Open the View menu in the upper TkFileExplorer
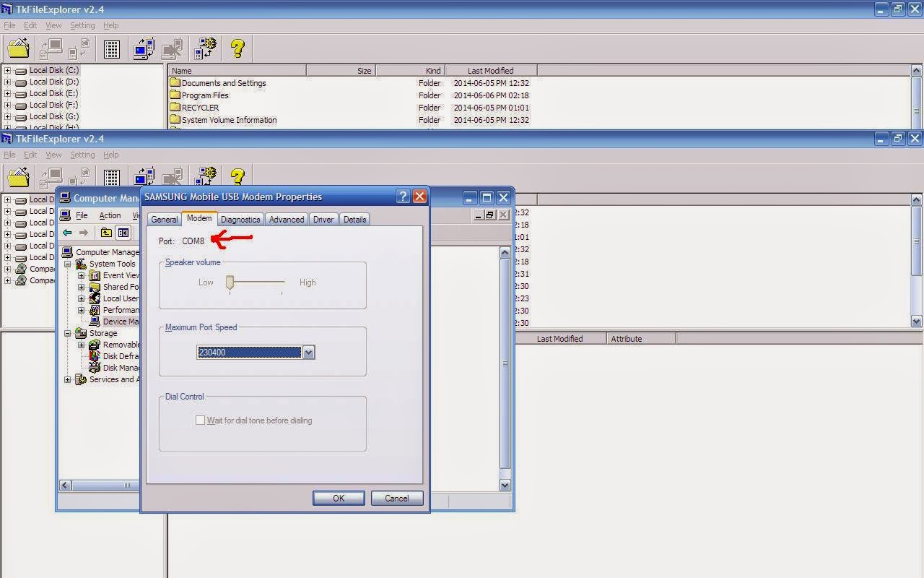Image resolution: width=924 pixels, height=578 pixels. (x=53, y=25)
